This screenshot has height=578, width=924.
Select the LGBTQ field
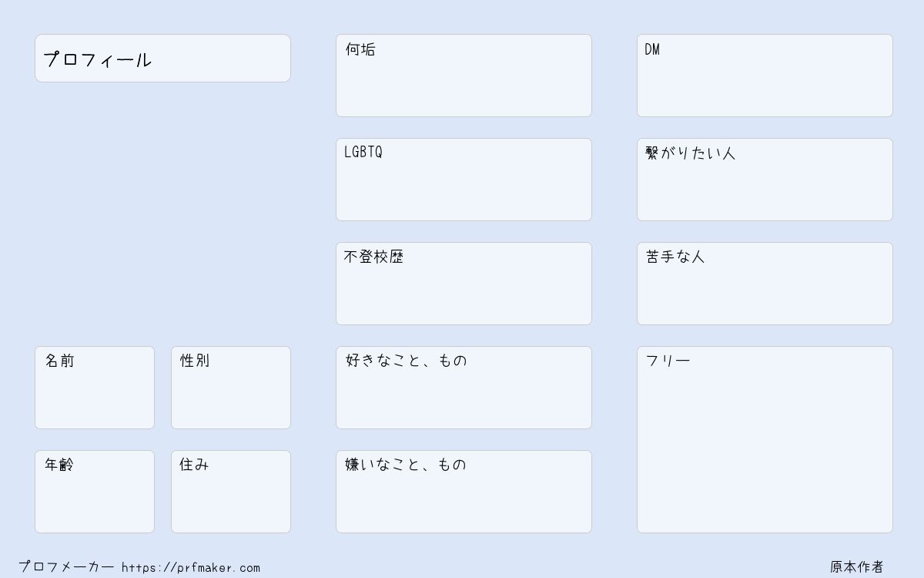(464, 180)
